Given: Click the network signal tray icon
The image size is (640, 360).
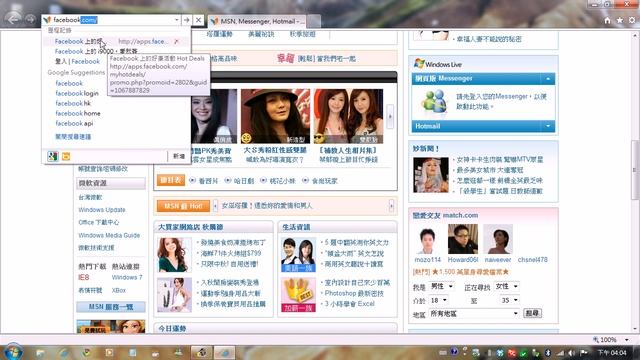Looking at the screenshot, I should (560, 353).
